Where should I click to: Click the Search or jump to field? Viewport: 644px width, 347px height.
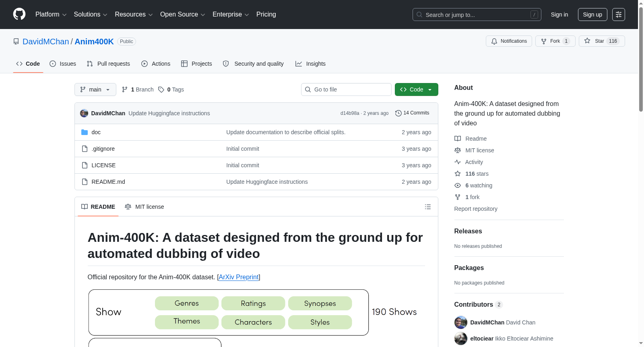[x=477, y=15]
